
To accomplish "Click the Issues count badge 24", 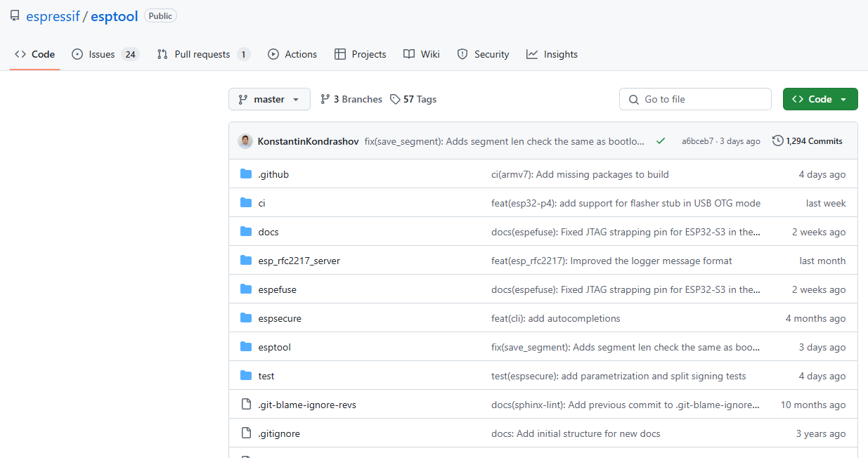I will tap(130, 54).
